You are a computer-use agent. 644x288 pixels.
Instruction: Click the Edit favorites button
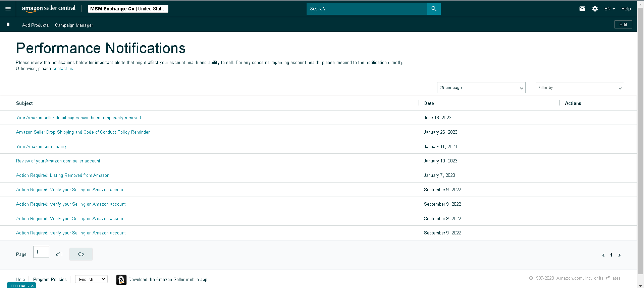(623, 24)
